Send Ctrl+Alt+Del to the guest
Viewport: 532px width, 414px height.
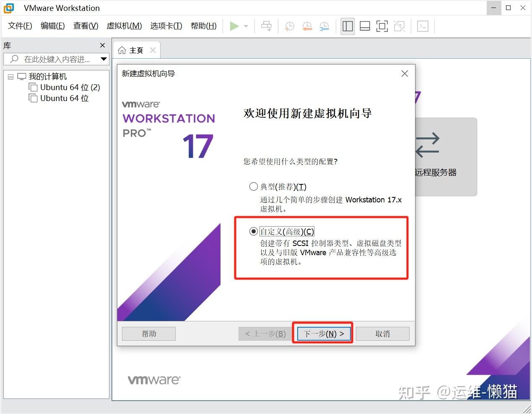(266, 26)
